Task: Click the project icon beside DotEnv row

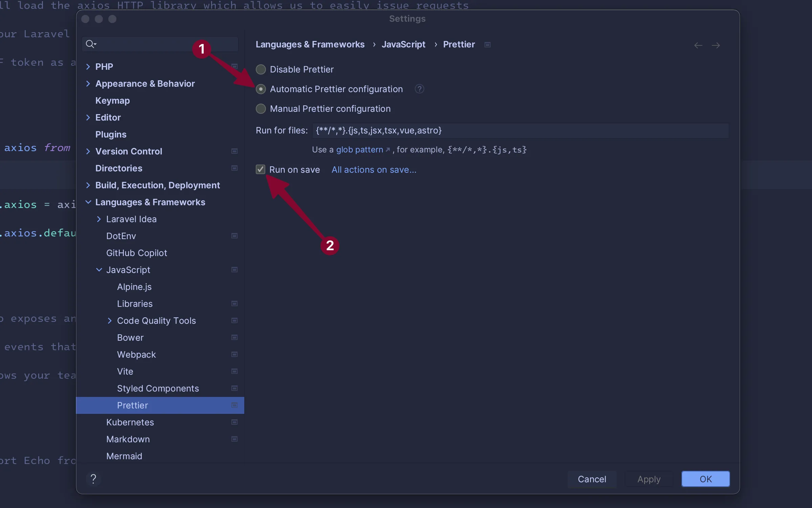Action: pyautogui.click(x=234, y=236)
